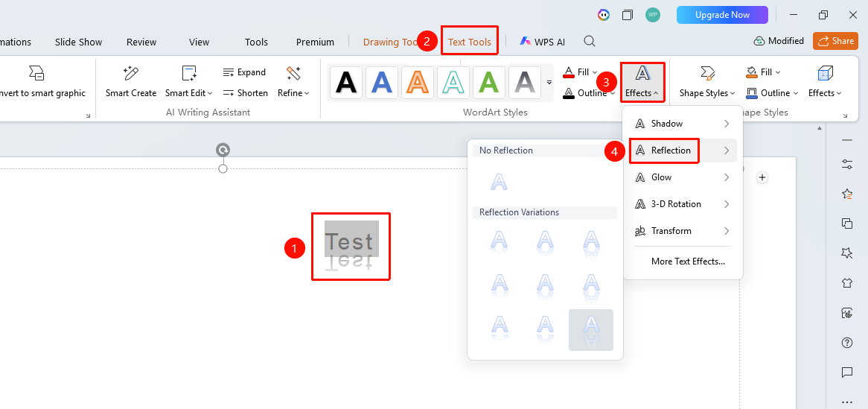The image size is (868, 409).
Task: Click the stacked windows icon in title bar
Action: click(x=628, y=15)
